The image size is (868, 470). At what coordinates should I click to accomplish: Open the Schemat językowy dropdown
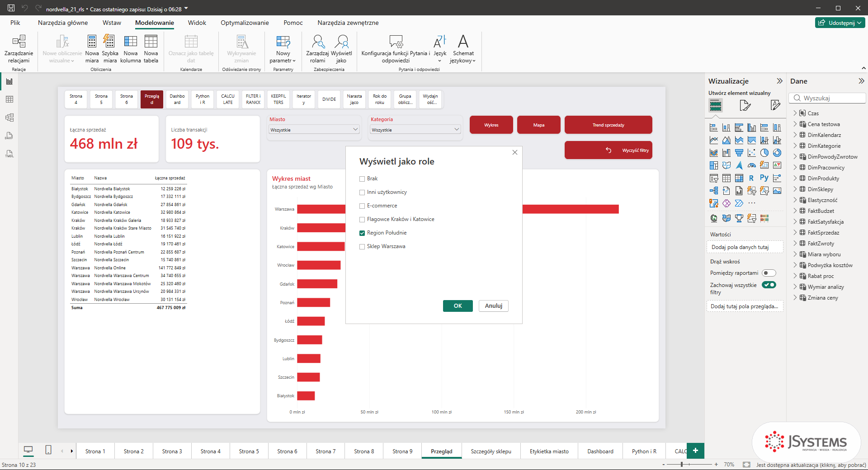(463, 49)
